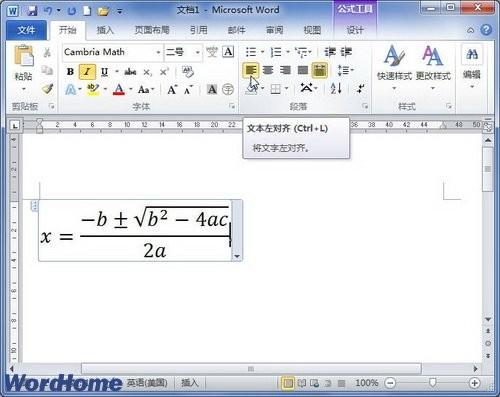Click the Undo arrow in quick access toolbar
Image resolution: width=500 pixels, height=397 pixels.
coord(48,11)
